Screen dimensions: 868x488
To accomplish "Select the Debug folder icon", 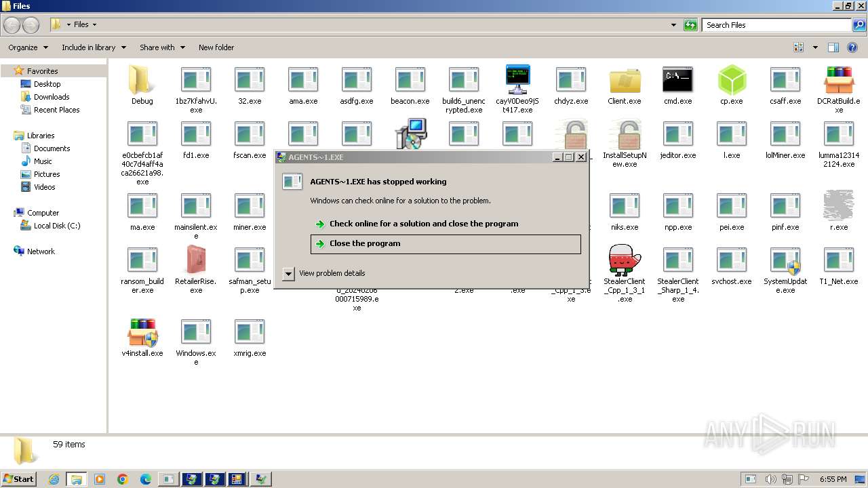I will coord(142,80).
